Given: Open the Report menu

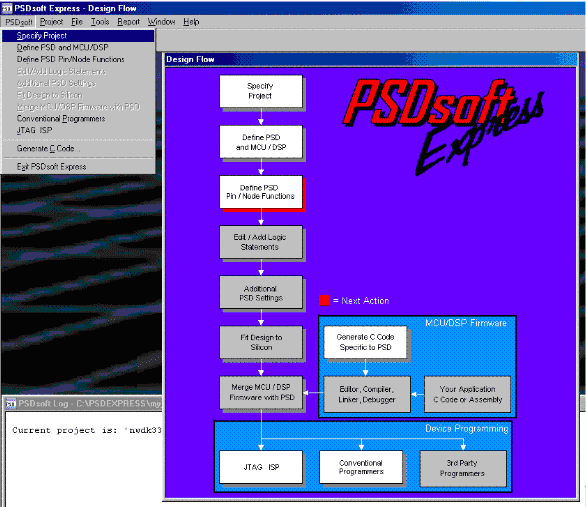Looking at the screenshot, I should click(128, 22).
